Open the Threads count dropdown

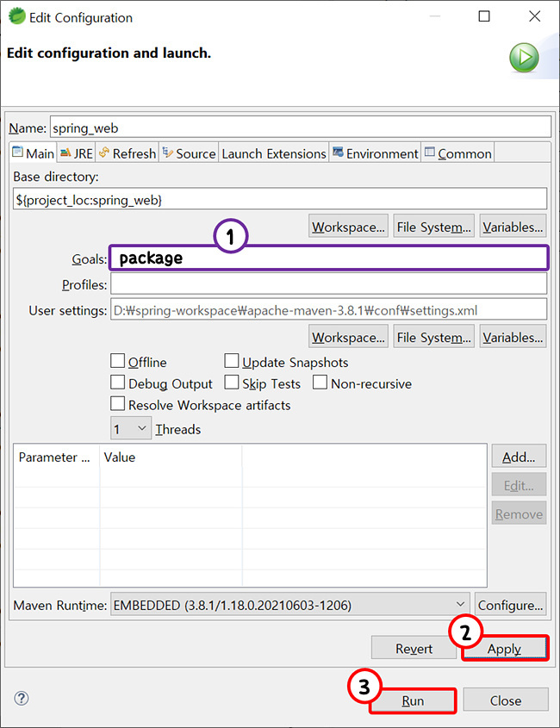click(131, 428)
